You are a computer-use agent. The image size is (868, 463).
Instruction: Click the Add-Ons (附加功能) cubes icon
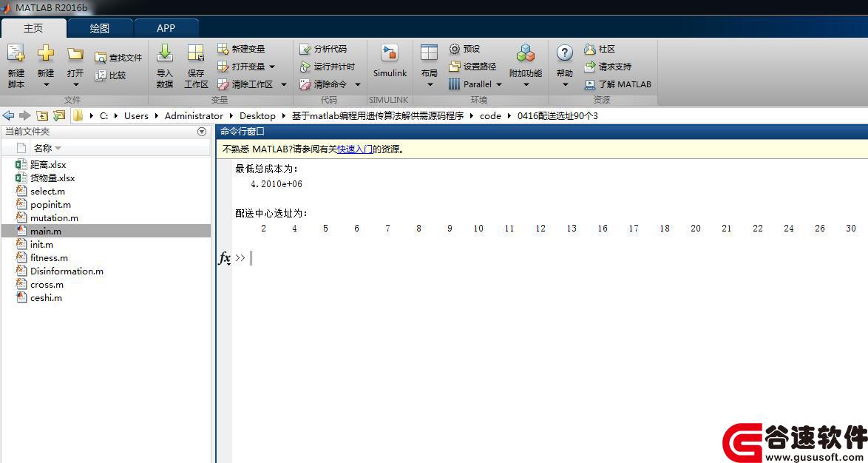(526, 54)
